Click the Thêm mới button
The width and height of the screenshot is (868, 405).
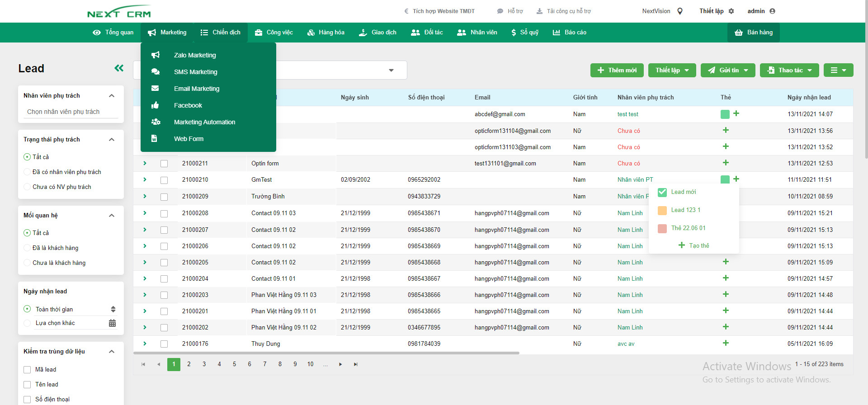tap(617, 70)
